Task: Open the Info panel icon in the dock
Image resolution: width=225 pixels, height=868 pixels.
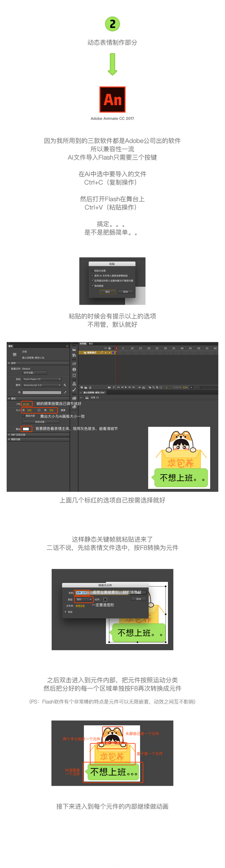Action: click(x=74, y=369)
